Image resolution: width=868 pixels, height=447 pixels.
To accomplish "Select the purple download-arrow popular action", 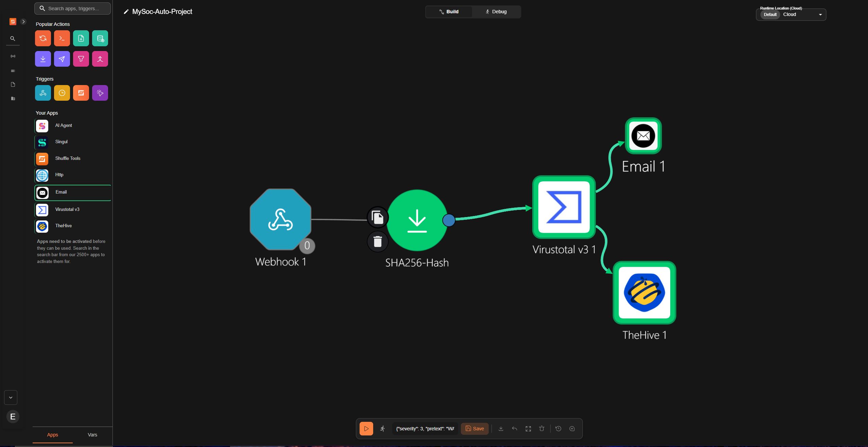I will click(43, 59).
